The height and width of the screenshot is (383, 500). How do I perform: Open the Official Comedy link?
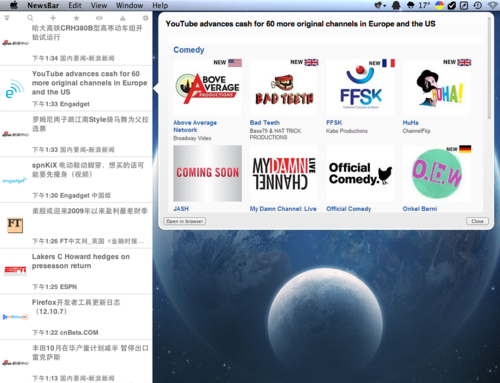(x=349, y=209)
